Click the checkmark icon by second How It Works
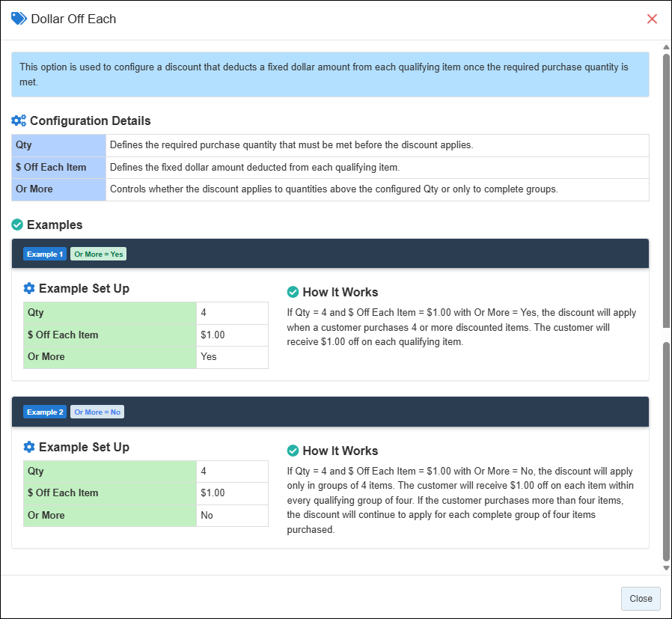Image resolution: width=672 pixels, height=619 pixels. (x=293, y=451)
